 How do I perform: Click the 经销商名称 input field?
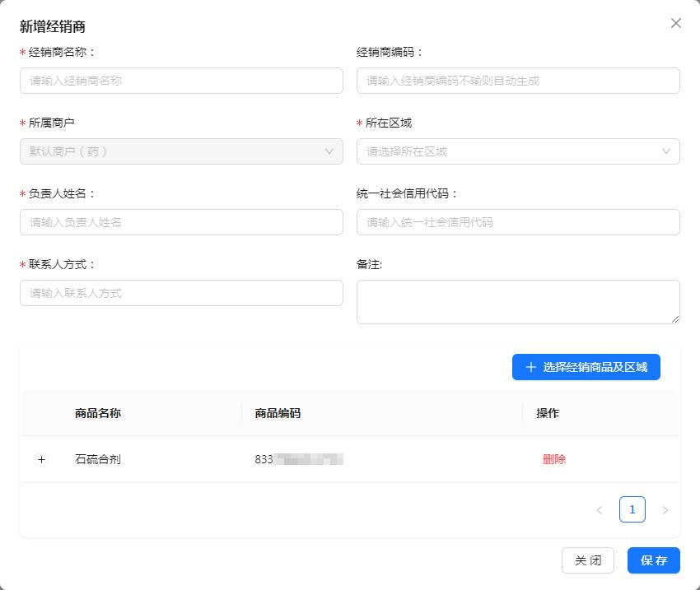coord(181,81)
